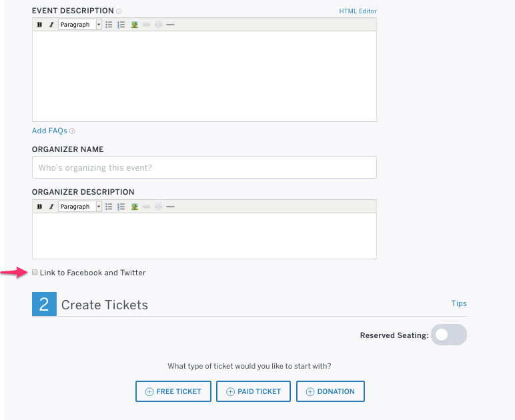This screenshot has height=420, width=515.
Task: Add a Paid Ticket
Action: pos(253,391)
